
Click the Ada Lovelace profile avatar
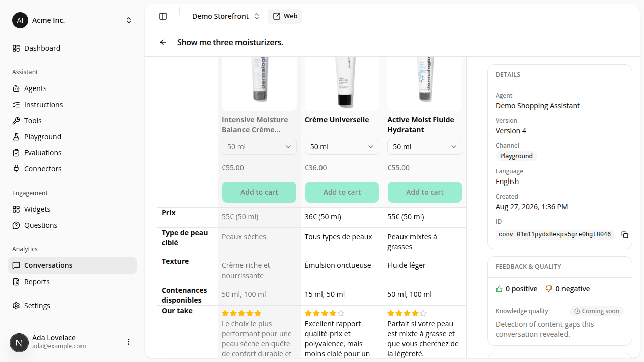point(19,342)
